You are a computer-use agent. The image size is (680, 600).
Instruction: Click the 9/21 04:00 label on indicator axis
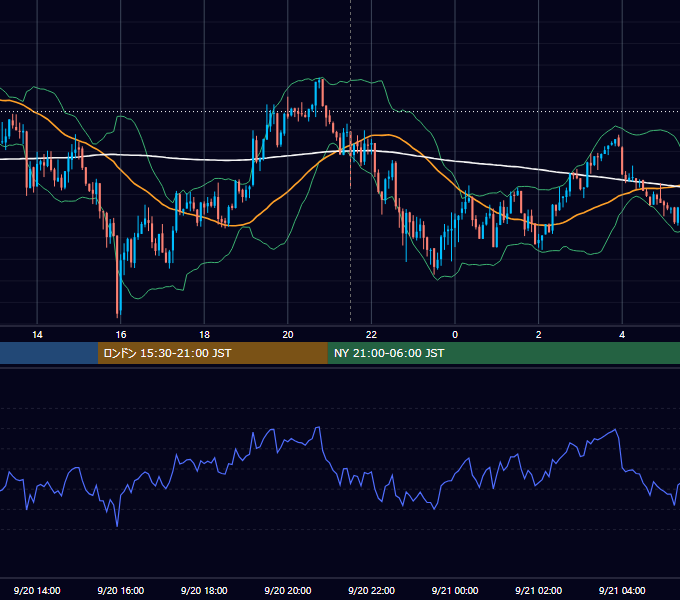point(622,590)
